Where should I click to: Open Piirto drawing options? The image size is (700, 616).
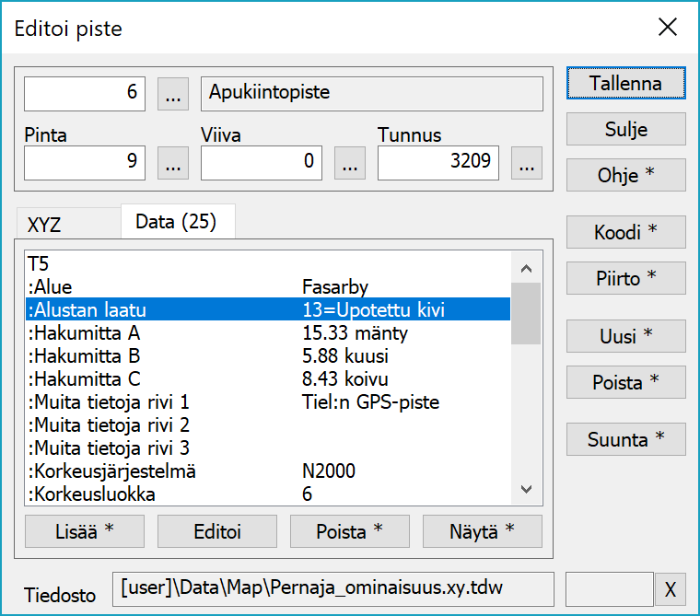(x=625, y=278)
